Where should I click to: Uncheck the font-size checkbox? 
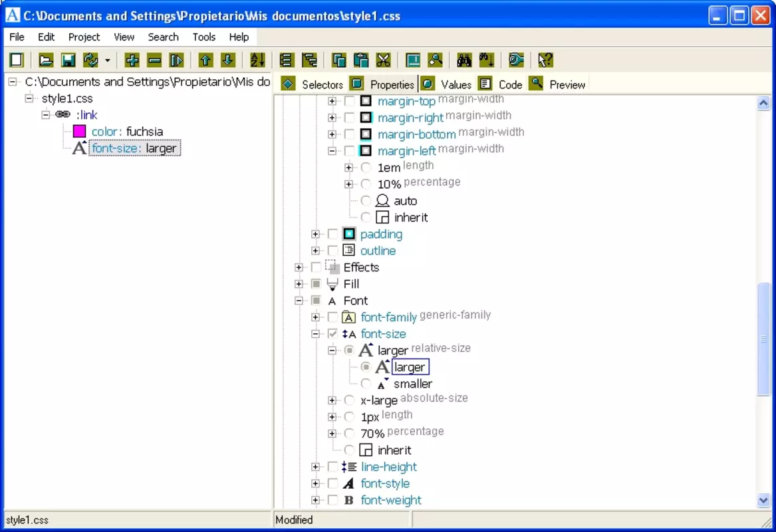pyautogui.click(x=332, y=334)
